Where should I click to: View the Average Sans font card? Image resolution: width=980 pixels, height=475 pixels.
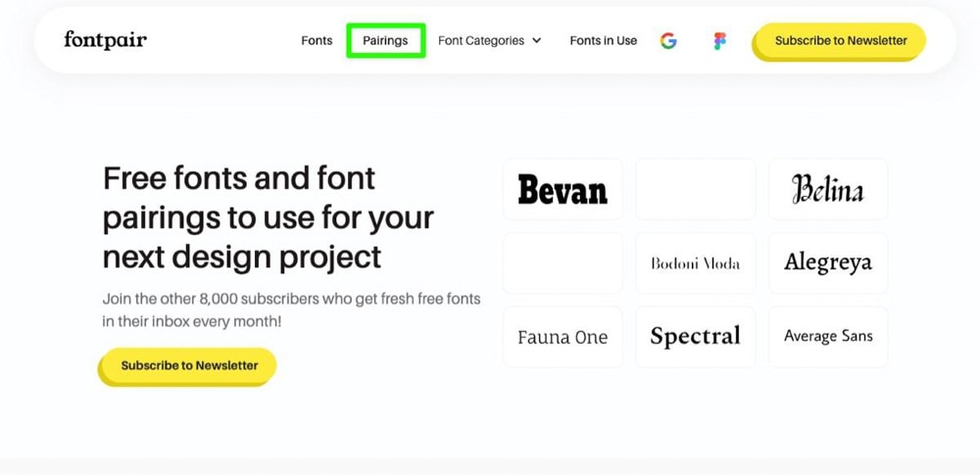(828, 337)
